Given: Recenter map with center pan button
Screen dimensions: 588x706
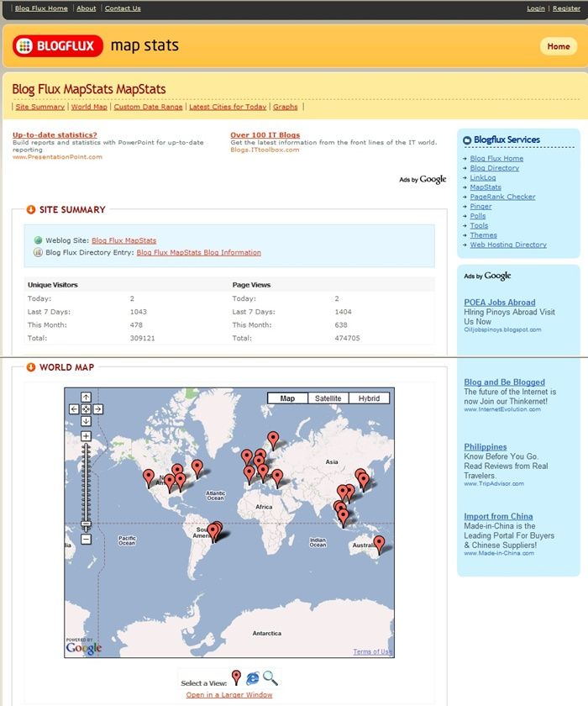Looking at the screenshot, I should click(86, 408).
